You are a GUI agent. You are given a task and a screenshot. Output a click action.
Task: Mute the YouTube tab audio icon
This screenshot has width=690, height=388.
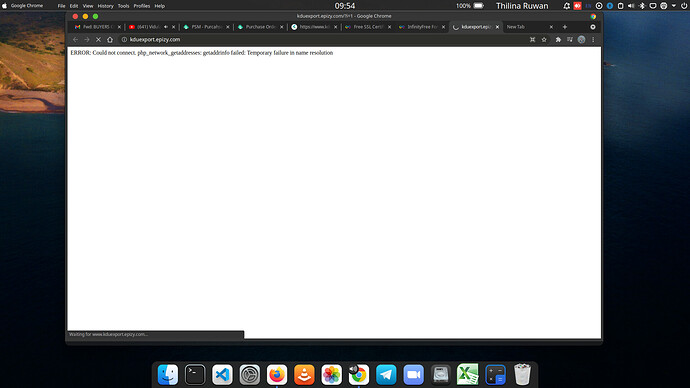pos(166,27)
